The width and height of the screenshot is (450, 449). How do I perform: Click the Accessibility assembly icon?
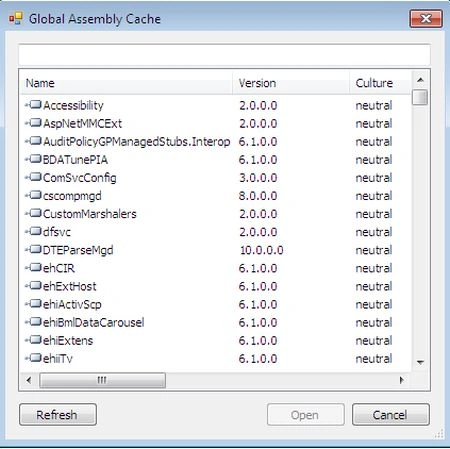[x=34, y=105]
